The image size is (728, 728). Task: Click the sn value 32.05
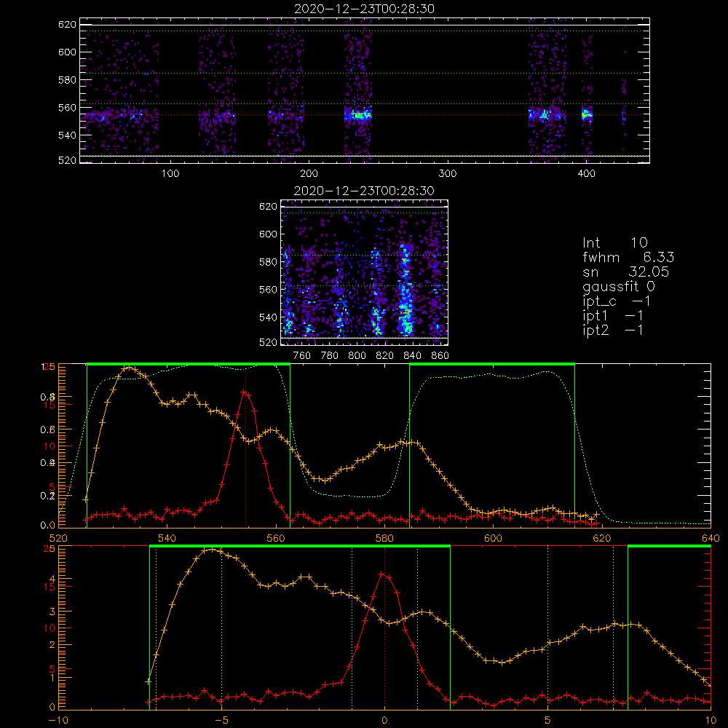(649, 272)
